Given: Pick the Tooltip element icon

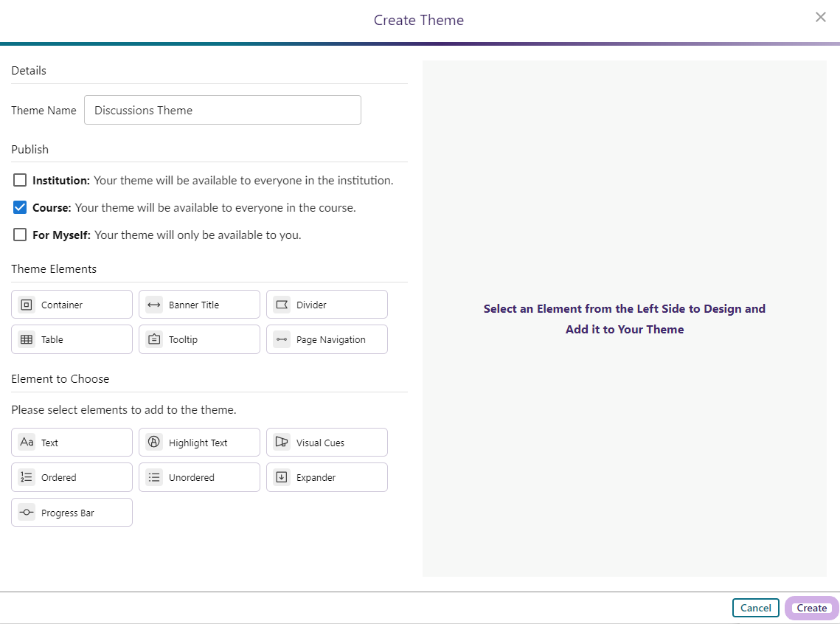Looking at the screenshot, I should click(154, 339).
